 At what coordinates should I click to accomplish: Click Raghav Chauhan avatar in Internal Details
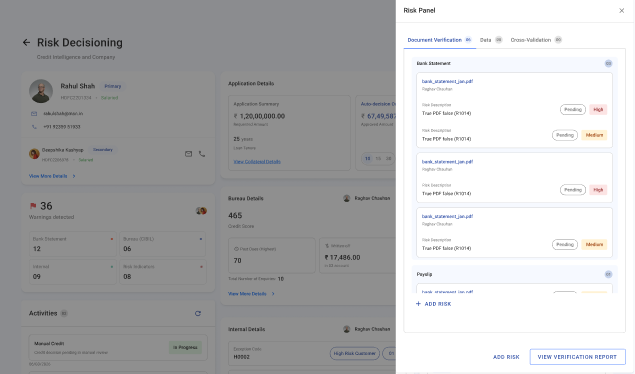347,329
